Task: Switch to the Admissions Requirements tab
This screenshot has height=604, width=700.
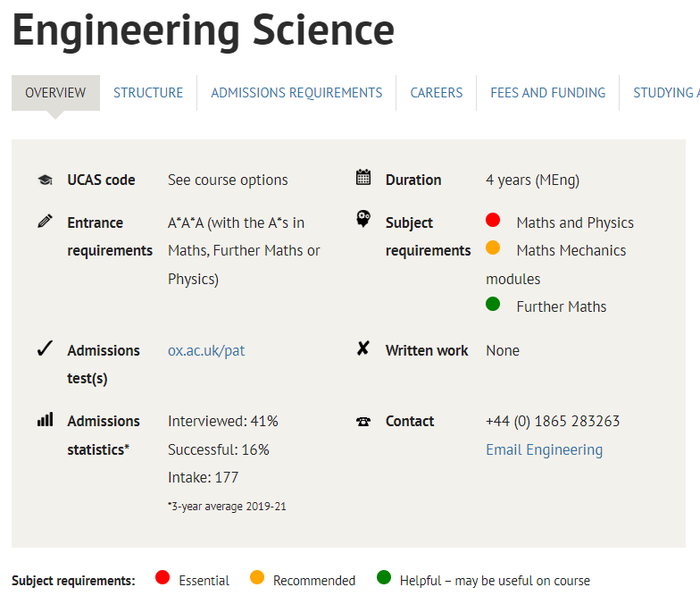Action: [296, 93]
